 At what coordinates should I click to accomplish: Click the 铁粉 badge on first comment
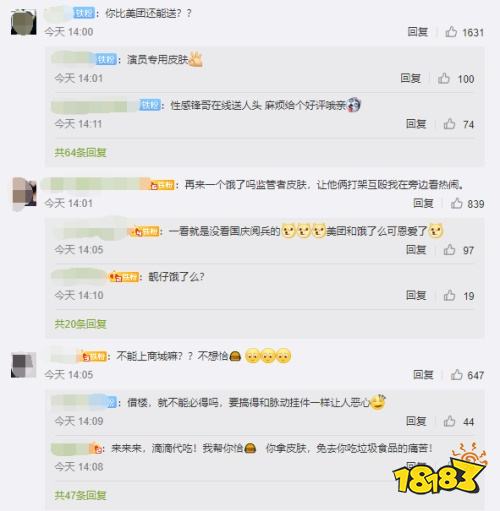click(x=84, y=13)
